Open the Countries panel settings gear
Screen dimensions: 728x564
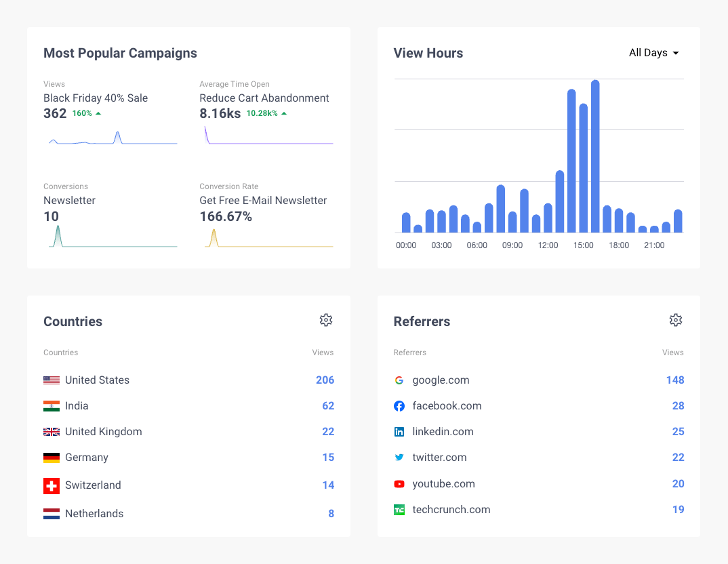pyautogui.click(x=326, y=320)
